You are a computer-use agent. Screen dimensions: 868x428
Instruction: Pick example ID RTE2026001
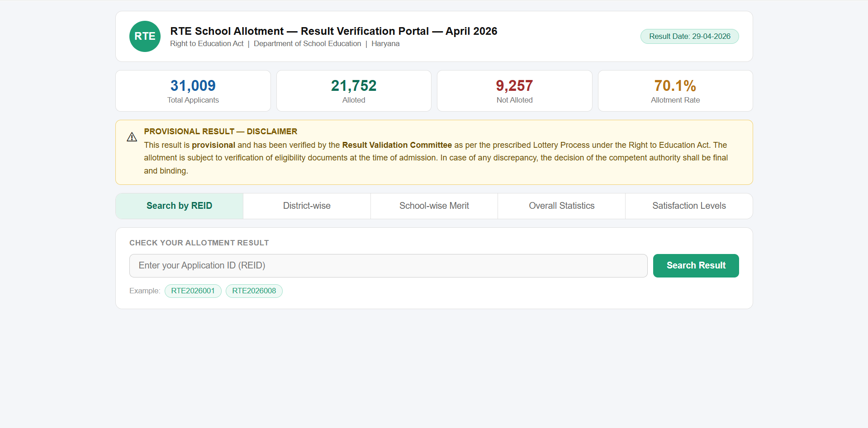(x=193, y=291)
